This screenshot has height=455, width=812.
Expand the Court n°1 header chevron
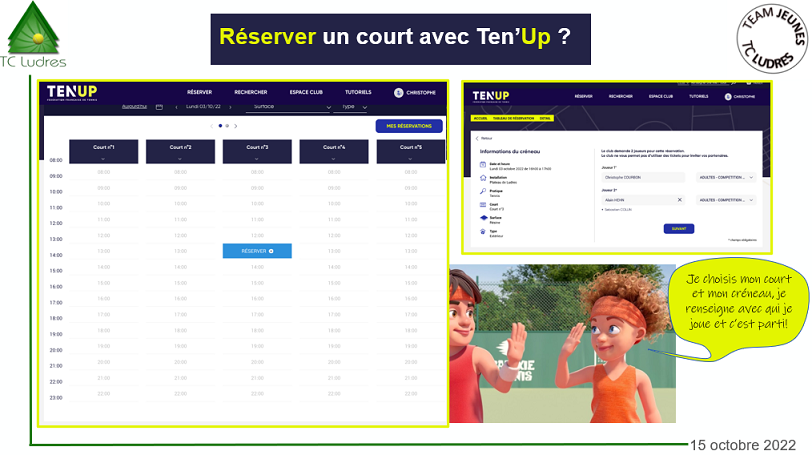(x=103, y=158)
